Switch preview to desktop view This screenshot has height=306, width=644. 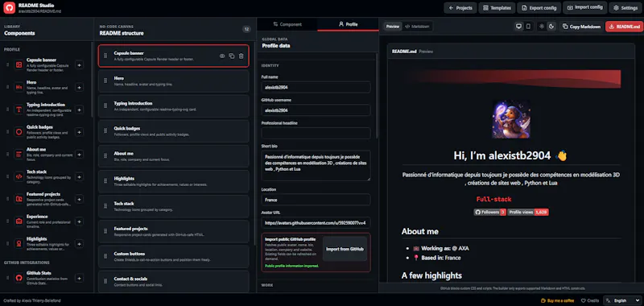point(518,27)
